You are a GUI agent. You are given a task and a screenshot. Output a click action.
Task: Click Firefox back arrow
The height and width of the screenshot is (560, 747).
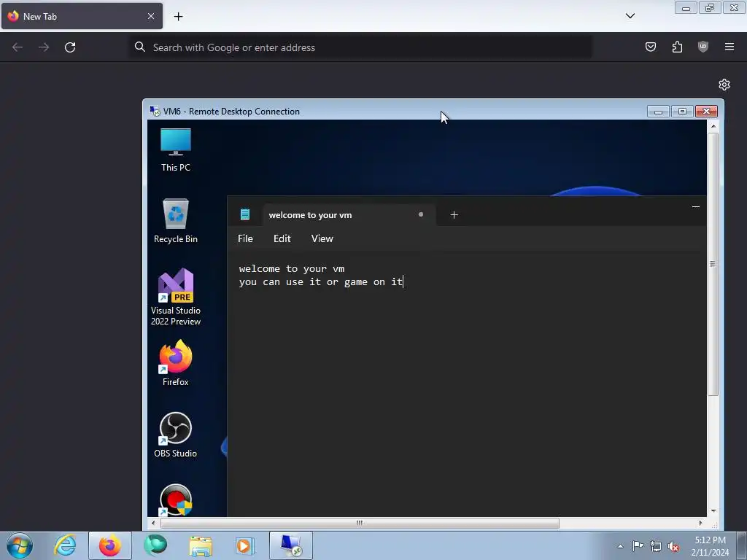18,47
